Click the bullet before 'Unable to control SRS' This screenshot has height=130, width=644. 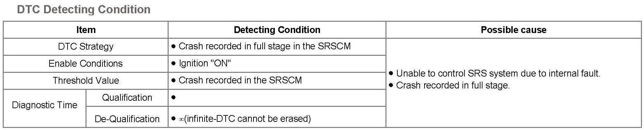point(391,74)
